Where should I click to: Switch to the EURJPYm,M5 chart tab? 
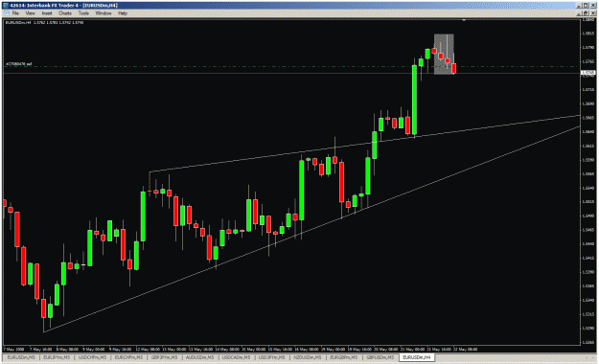(57, 357)
